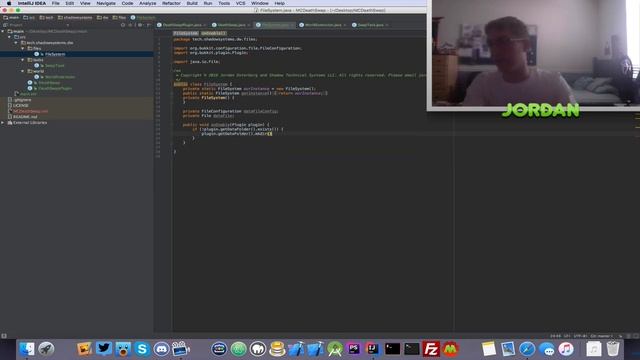
Task: Click the FileSystem editor breadcrumb
Action: click(185, 33)
